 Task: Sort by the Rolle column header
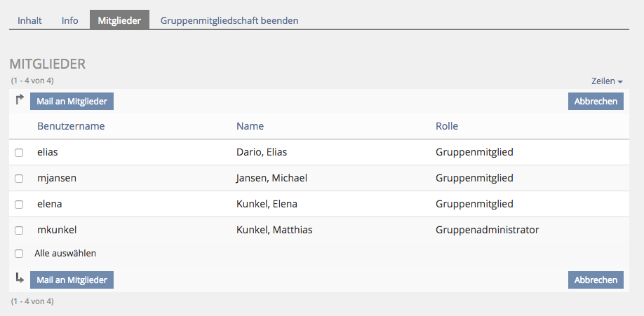(x=447, y=126)
